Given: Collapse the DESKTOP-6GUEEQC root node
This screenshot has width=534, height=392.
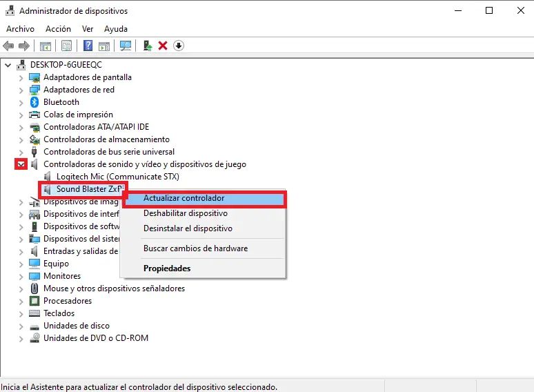Looking at the screenshot, I should [x=8, y=65].
